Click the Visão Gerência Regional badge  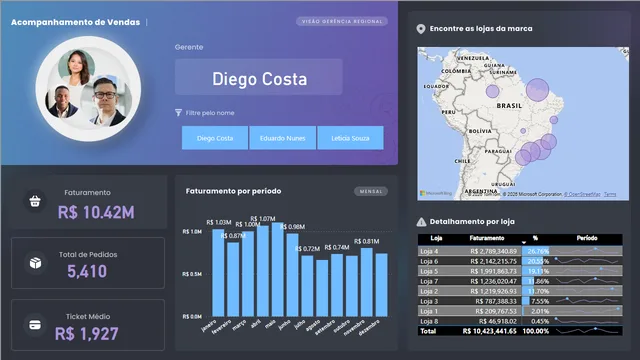click(x=342, y=21)
